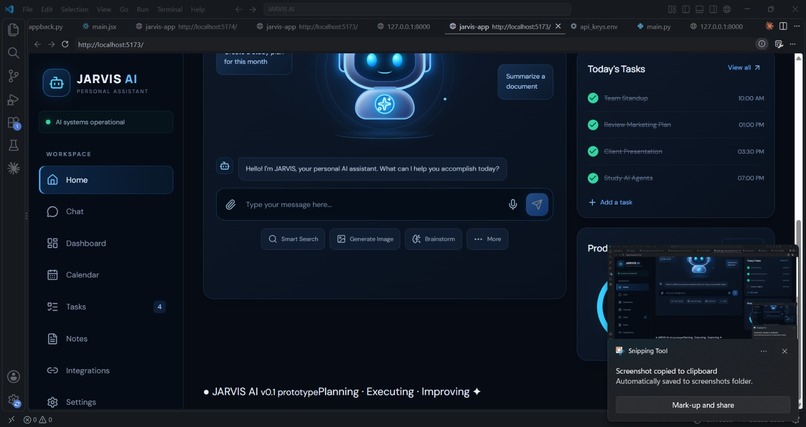The image size is (806, 427).
Task: Toggle the Team Standup task checkmark
Action: coord(593,98)
